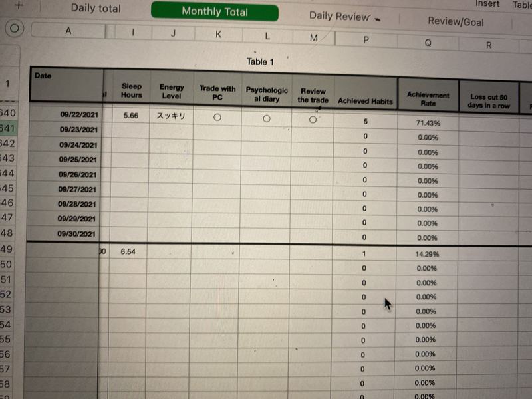Viewport: 532px width, 399px height.
Task: Select the 6.54 sleep hours summary cell
Action: pyautogui.click(x=128, y=252)
